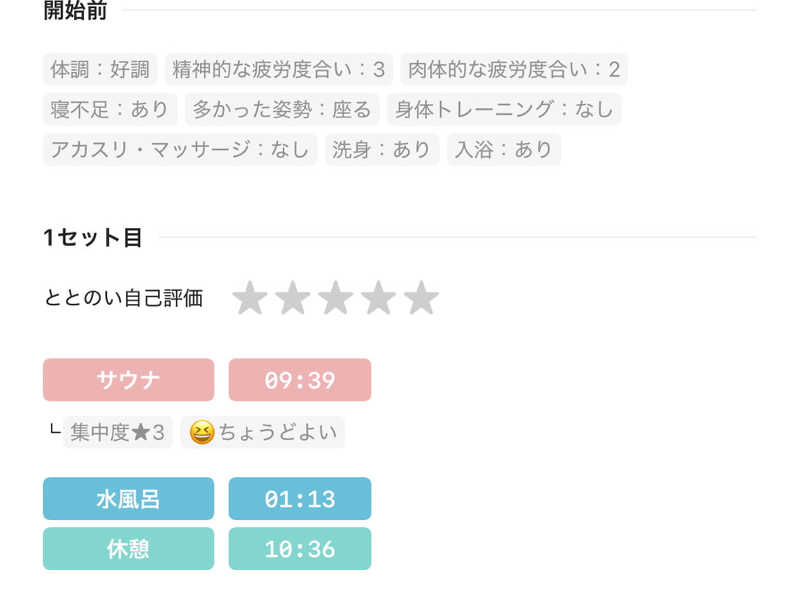Select the 多かった姿勢：座る tag
The width and height of the screenshot is (800, 600).
[x=282, y=109]
